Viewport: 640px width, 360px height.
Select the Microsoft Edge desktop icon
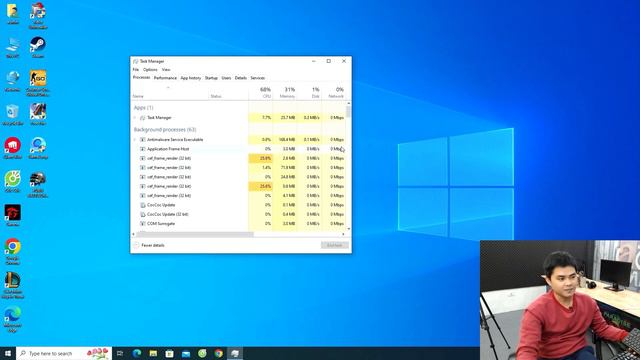(12, 319)
